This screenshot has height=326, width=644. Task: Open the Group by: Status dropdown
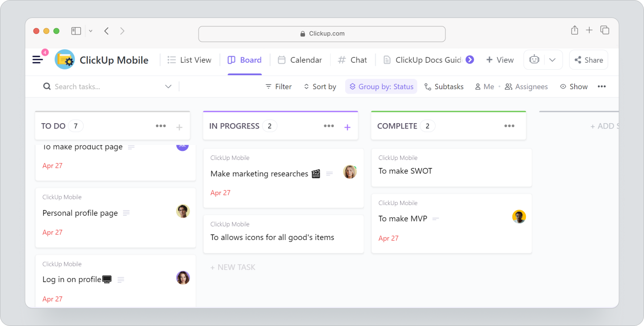(x=381, y=86)
